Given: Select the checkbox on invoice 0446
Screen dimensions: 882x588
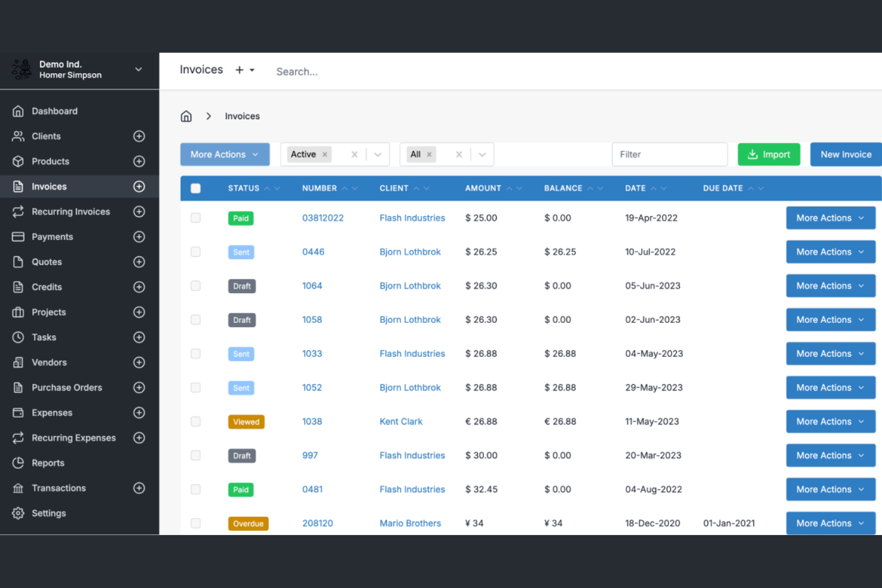Looking at the screenshot, I should point(195,251).
